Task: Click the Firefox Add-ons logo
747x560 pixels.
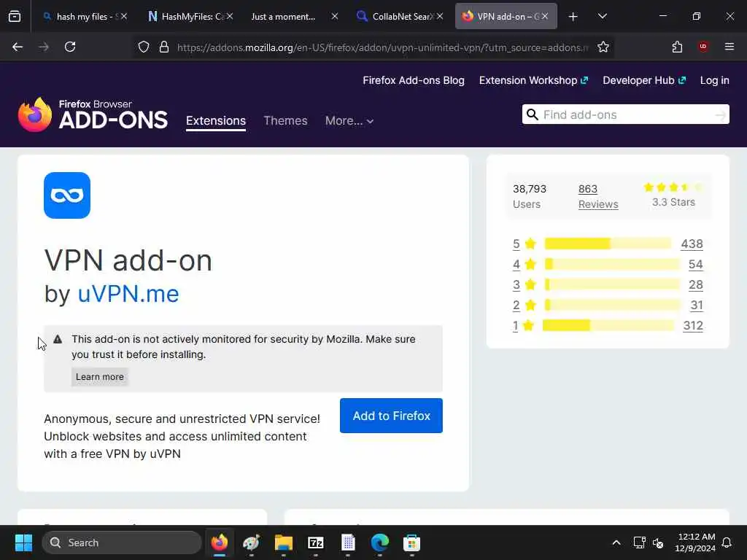Action: (93, 114)
